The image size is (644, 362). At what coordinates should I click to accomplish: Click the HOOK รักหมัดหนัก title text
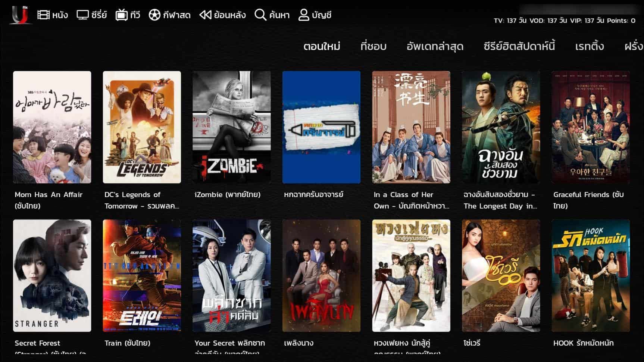pos(583,343)
